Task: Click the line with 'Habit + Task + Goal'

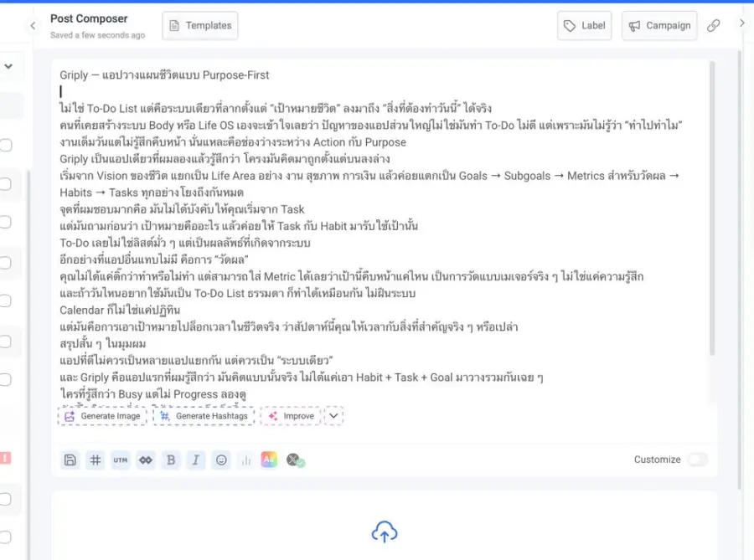Action: coord(302,378)
